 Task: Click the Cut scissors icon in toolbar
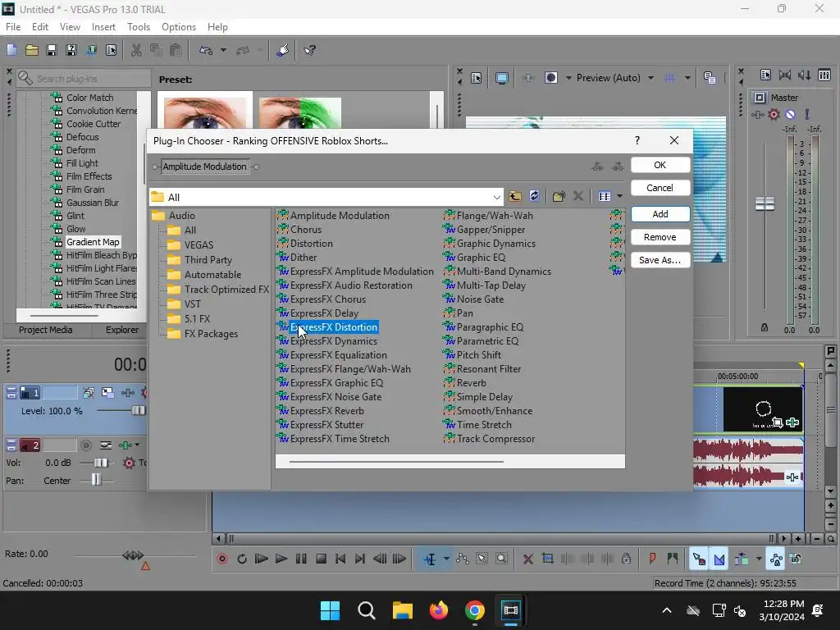(137, 50)
